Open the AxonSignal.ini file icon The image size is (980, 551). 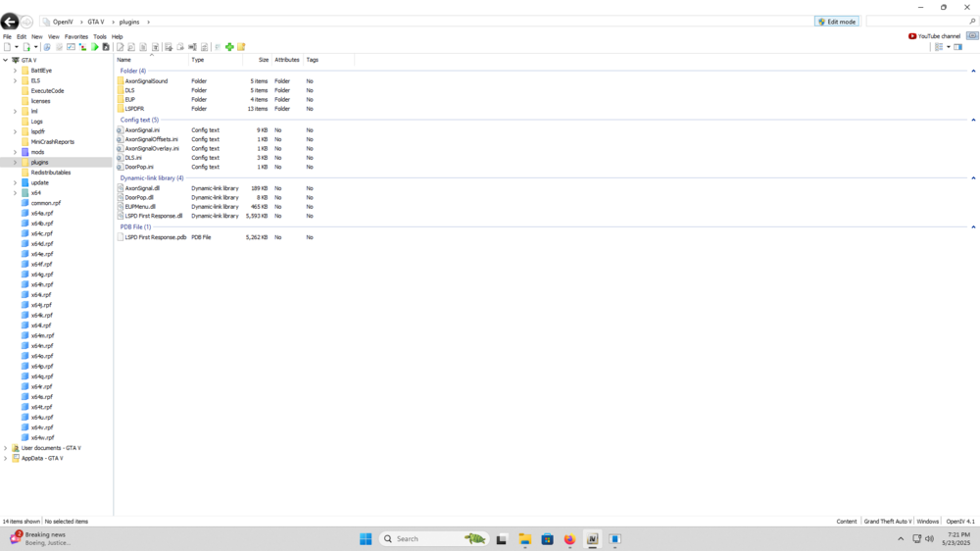pos(120,130)
